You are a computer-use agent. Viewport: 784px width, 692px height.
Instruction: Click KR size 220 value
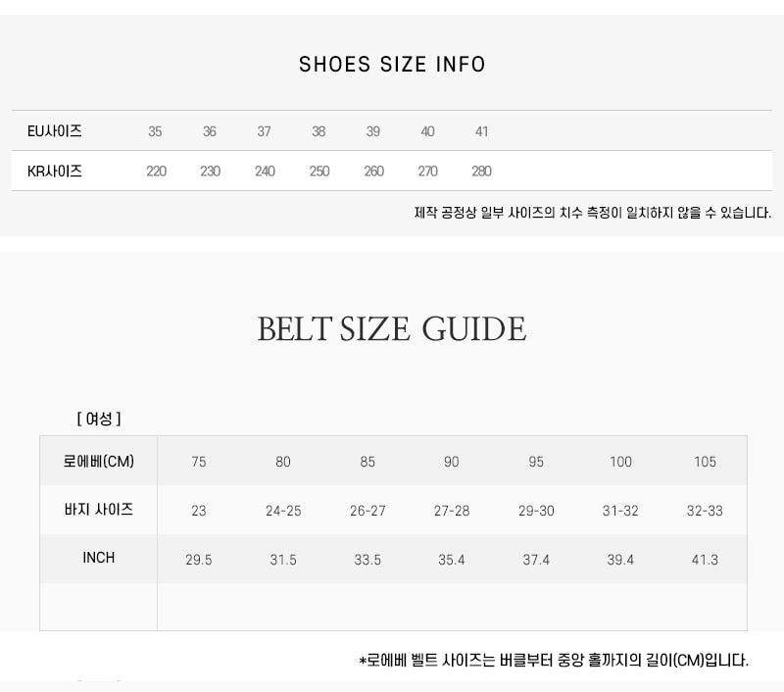pyautogui.click(x=156, y=171)
